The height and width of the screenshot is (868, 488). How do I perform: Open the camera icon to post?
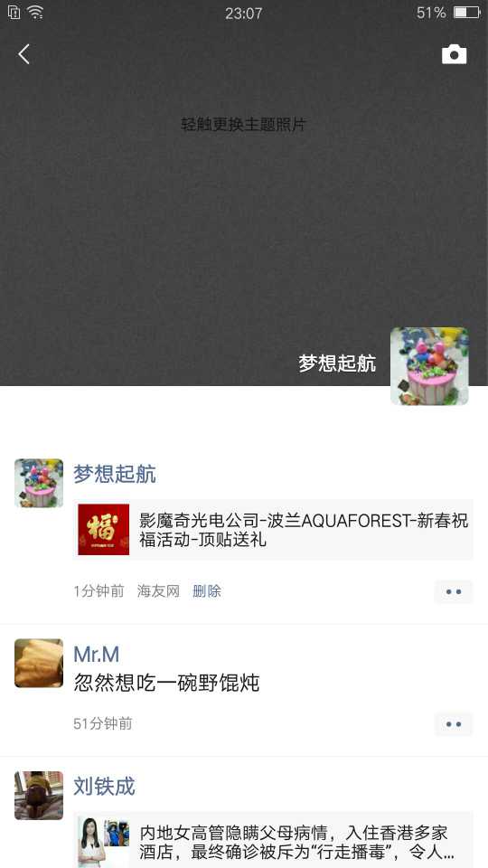454,54
